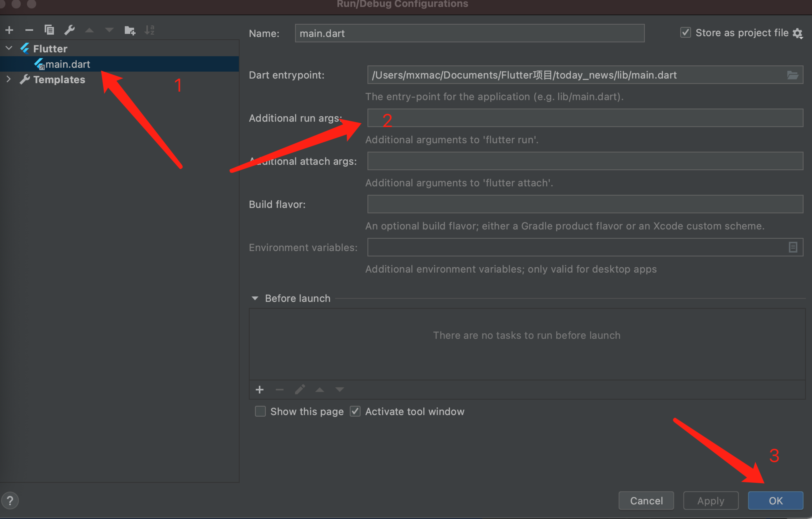Click the Sort Configurations alphabetically icon

click(149, 30)
